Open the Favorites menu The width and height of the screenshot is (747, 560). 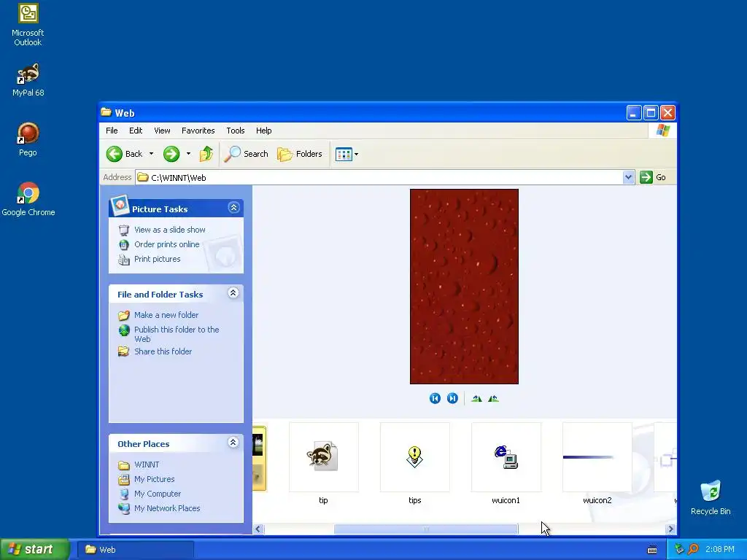[198, 131]
